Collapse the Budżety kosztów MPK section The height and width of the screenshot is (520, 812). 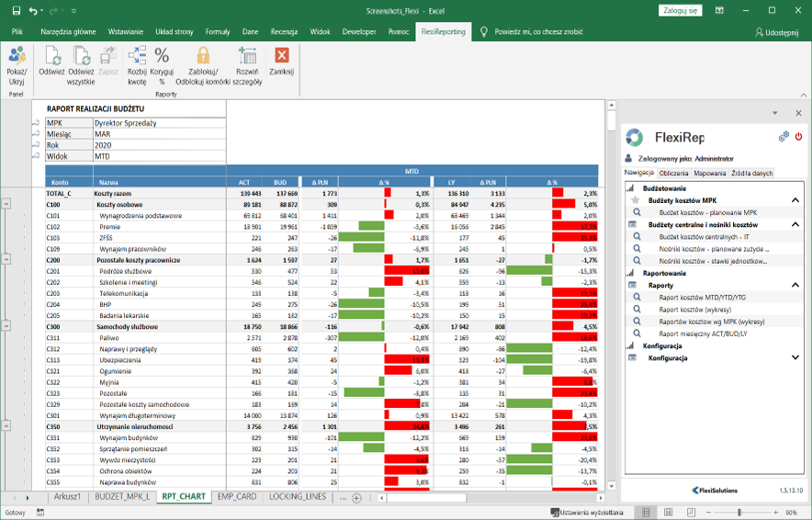click(x=795, y=200)
